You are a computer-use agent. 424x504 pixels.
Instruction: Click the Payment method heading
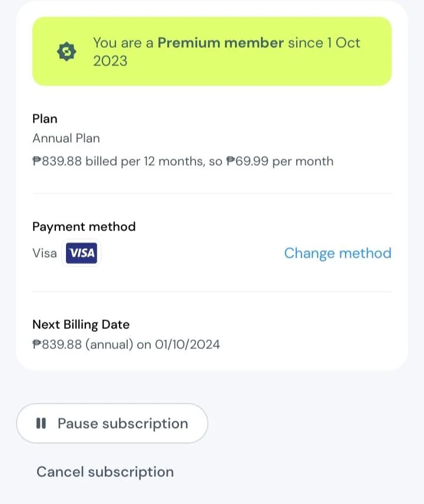coord(84,227)
